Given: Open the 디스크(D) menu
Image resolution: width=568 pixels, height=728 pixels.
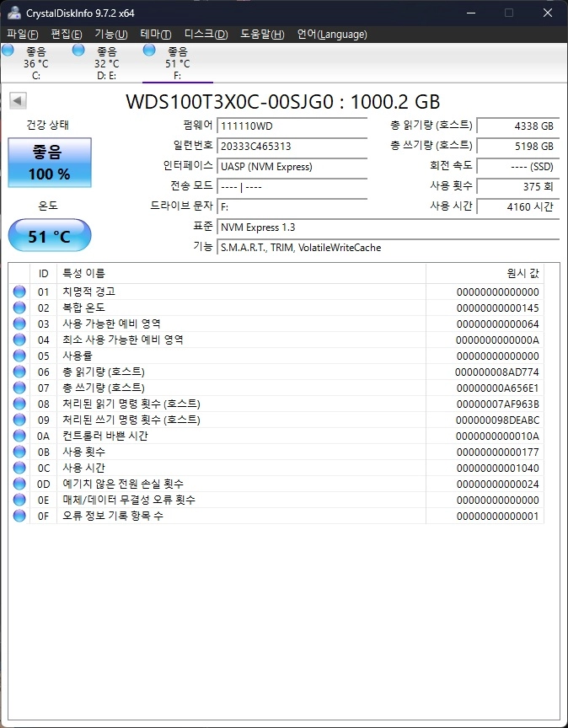Looking at the screenshot, I should (206, 34).
